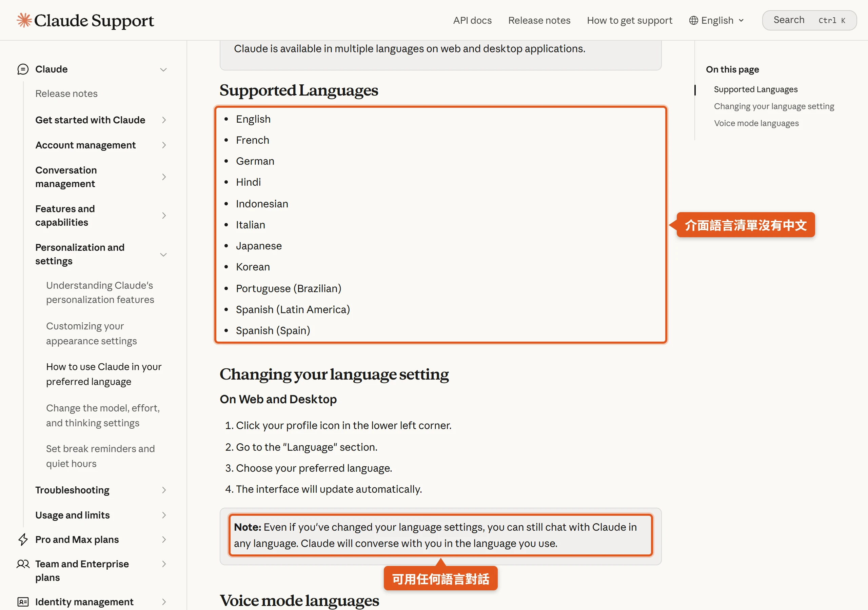The image size is (868, 610).
Task: Open Change the model, effort, thinking settings
Action: pos(103,415)
